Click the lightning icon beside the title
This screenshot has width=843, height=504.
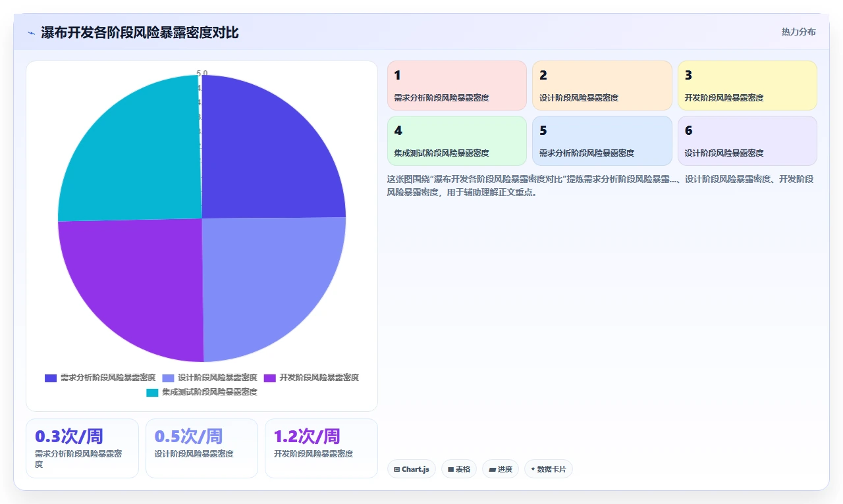point(31,33)
